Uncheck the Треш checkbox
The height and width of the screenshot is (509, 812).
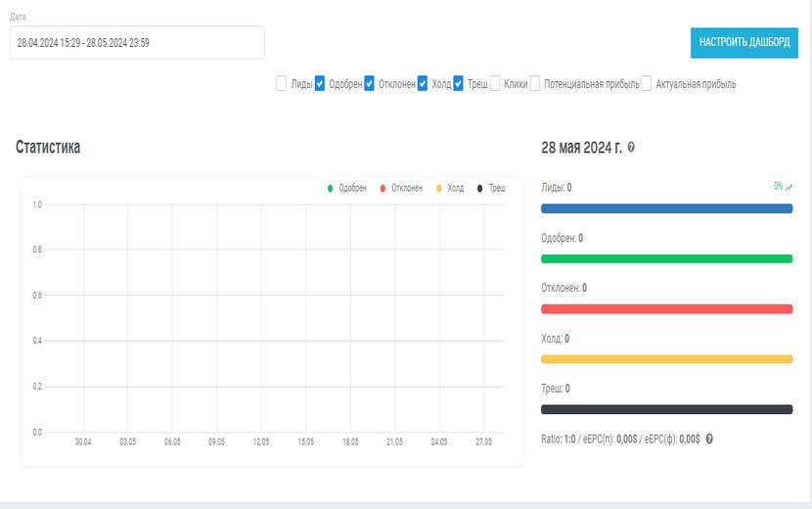(x=458, y=84)
